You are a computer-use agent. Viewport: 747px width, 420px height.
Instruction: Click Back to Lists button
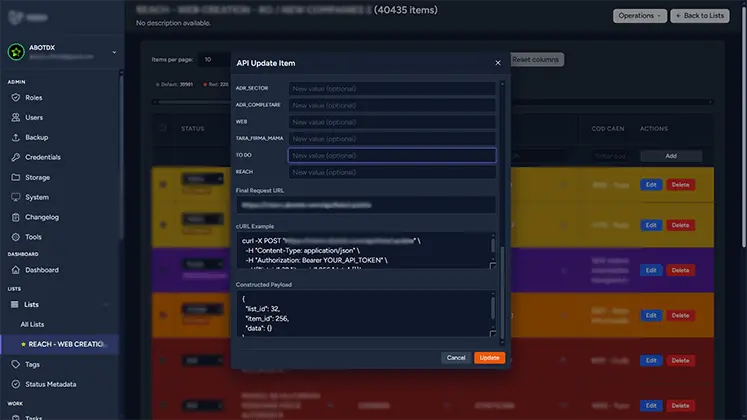pos(700,16)
